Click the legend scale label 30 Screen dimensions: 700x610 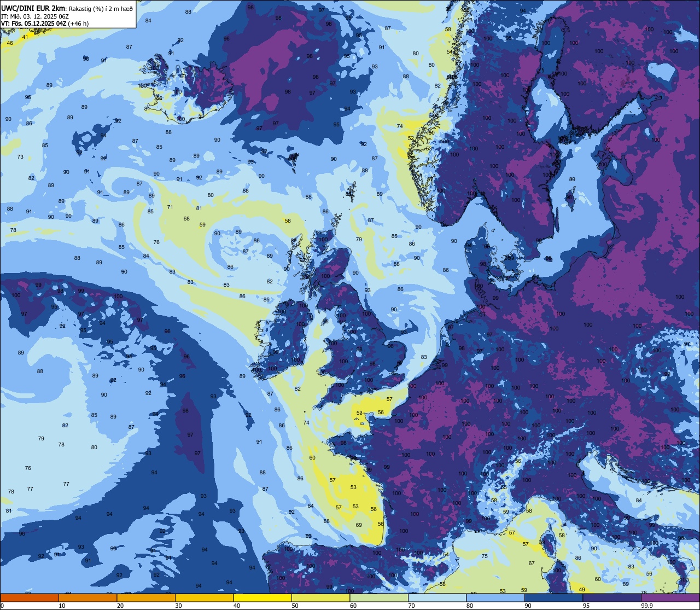178,606
